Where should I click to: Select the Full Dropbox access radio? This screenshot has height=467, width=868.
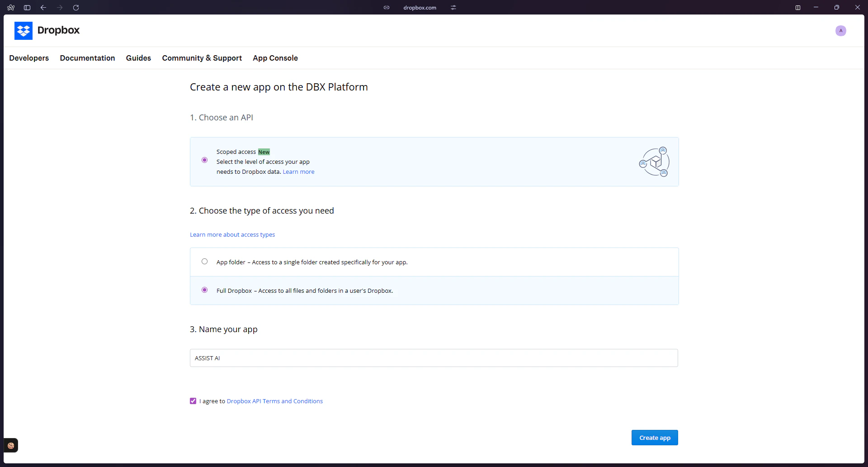(x=205, y=290)
